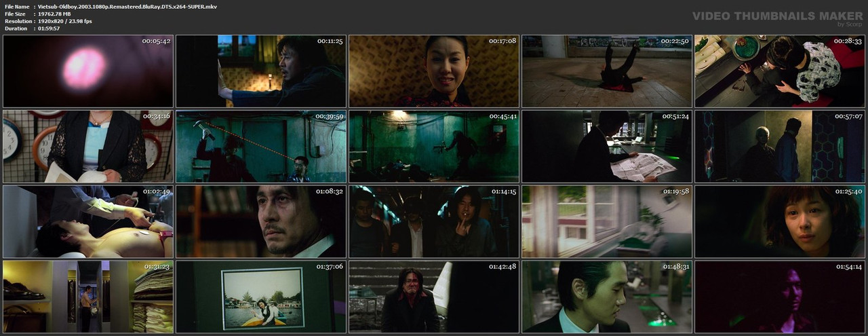The height and width of the screenshot is (336, 868).
Task: Select the purple-lit thumbnail at 01:54:14
Action: 780,297
